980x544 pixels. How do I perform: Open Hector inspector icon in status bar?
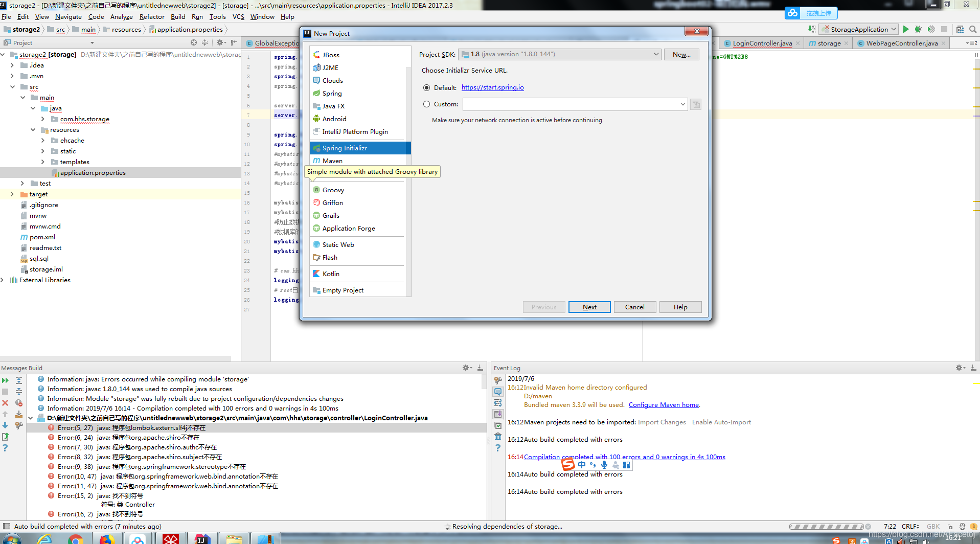tap(962, 527)
